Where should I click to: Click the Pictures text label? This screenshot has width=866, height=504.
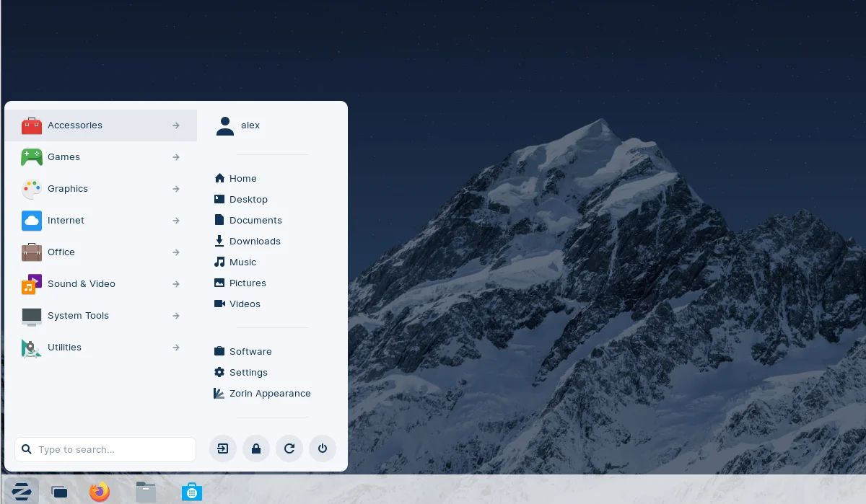248,283
